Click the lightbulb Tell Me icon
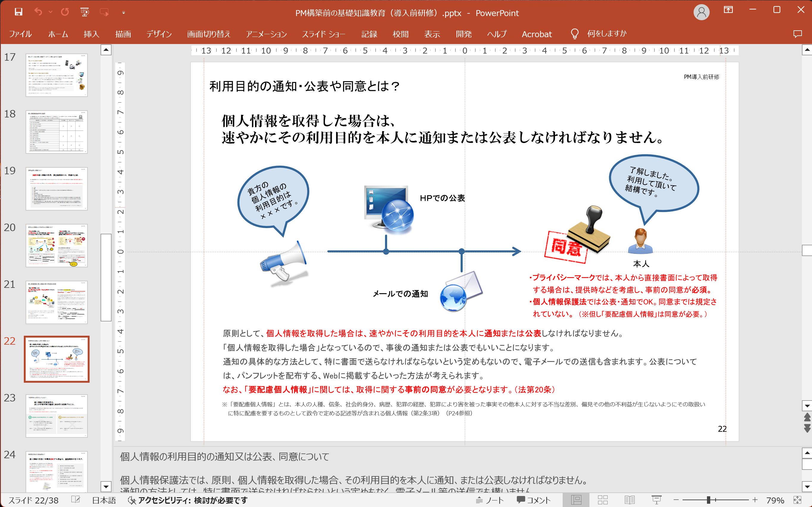 click(575, 34)
